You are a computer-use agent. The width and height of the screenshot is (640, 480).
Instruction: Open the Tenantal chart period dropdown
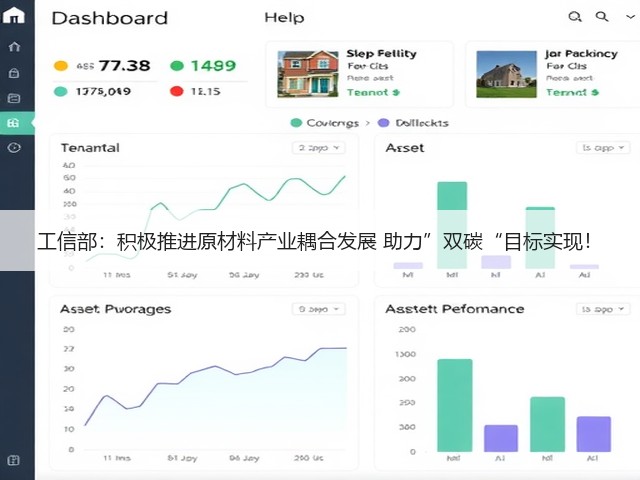coord(319,148)
